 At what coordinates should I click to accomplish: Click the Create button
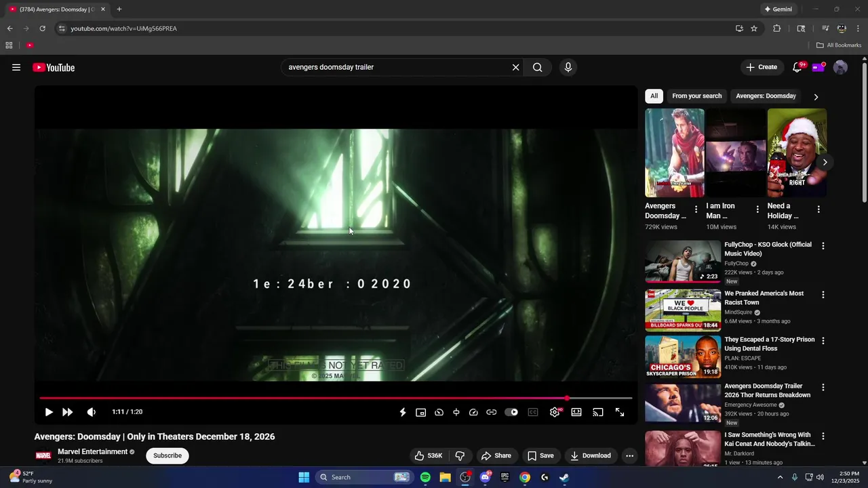[x=762, y=67]
